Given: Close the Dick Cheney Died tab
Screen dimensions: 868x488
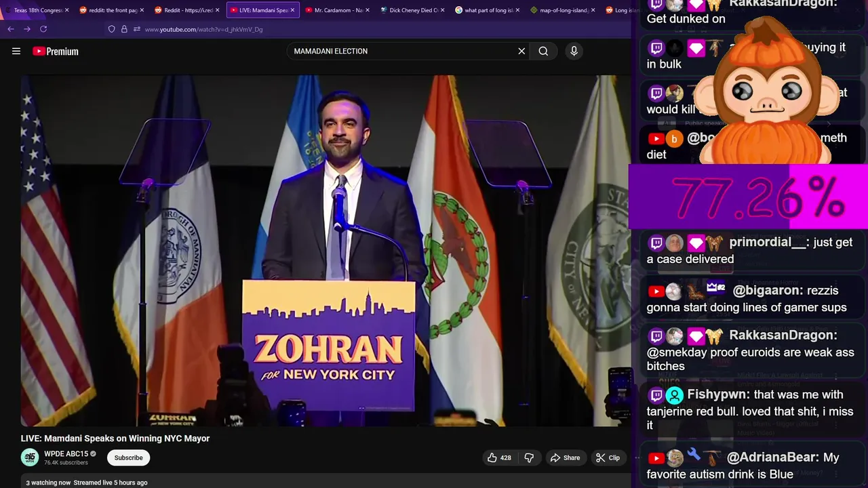Looking at the screenshot, I should coord(443,10).
